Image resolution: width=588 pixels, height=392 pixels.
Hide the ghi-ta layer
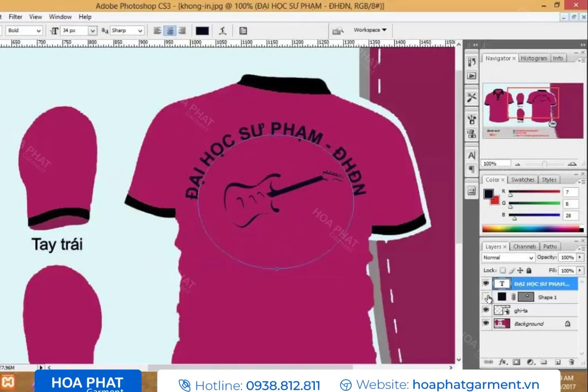coord(486,310)
